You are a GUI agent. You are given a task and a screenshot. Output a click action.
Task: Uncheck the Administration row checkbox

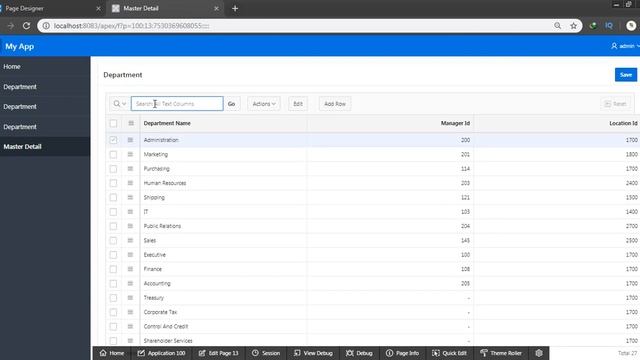point(113,140)
